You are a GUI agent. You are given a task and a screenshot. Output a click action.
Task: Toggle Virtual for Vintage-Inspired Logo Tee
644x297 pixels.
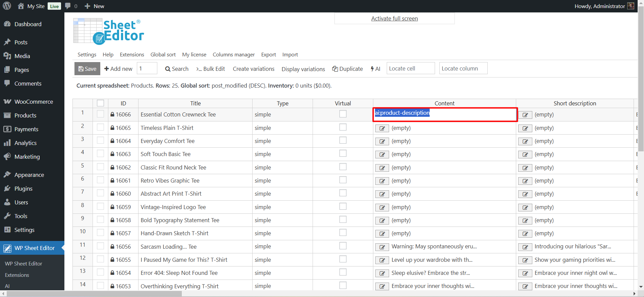pos(343,206)
